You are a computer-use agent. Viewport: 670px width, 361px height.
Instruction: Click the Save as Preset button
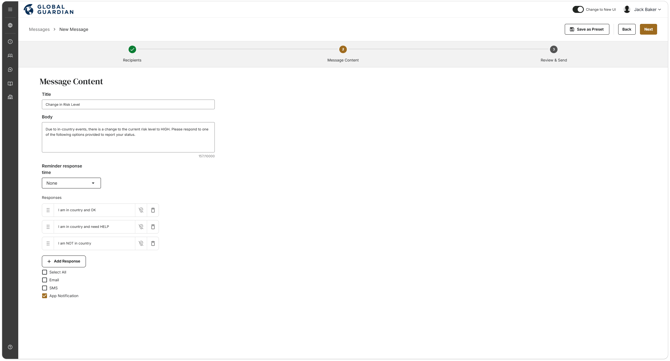pos(587,29)
